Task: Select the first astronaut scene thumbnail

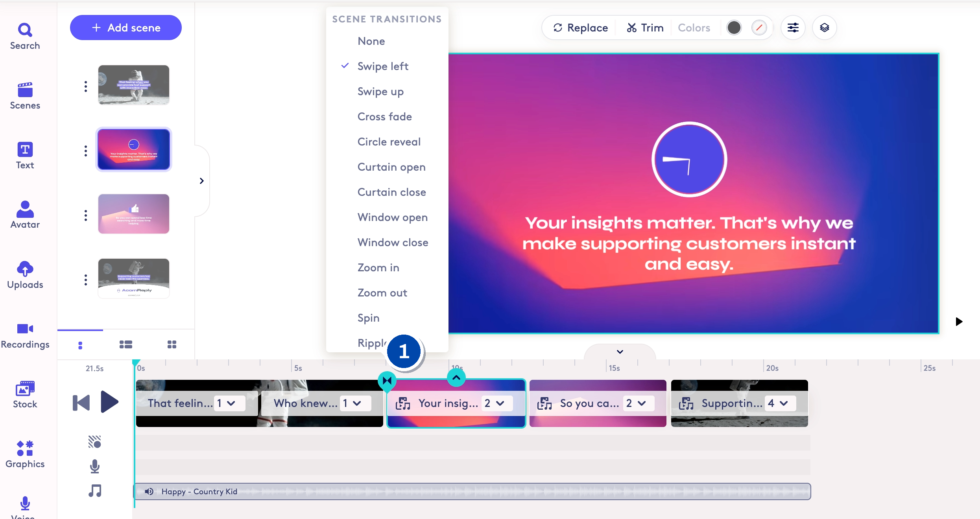Action: tap(134, 85)
